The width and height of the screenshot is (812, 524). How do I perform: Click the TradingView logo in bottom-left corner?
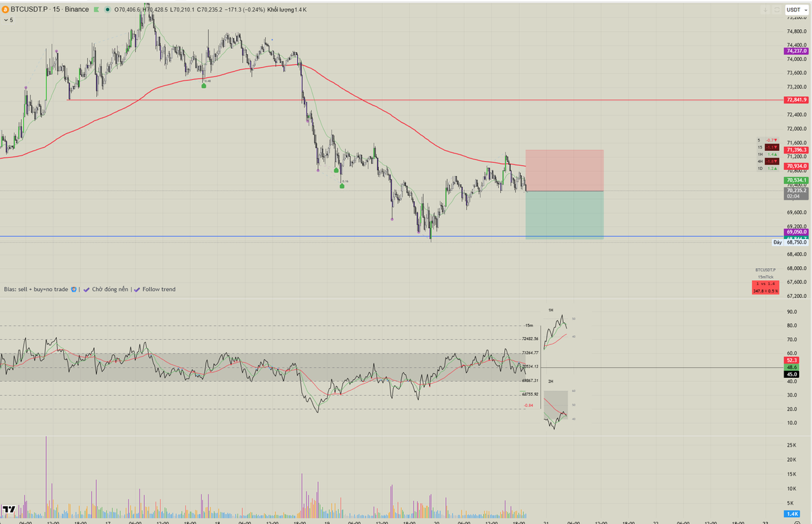(9, 510)
